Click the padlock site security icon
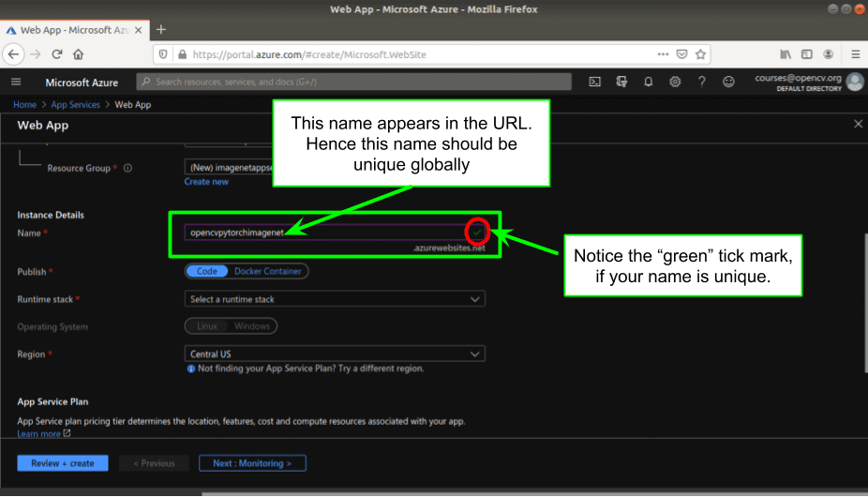The height and width of the screenshot is (497, 868). (x=182, y=54)
